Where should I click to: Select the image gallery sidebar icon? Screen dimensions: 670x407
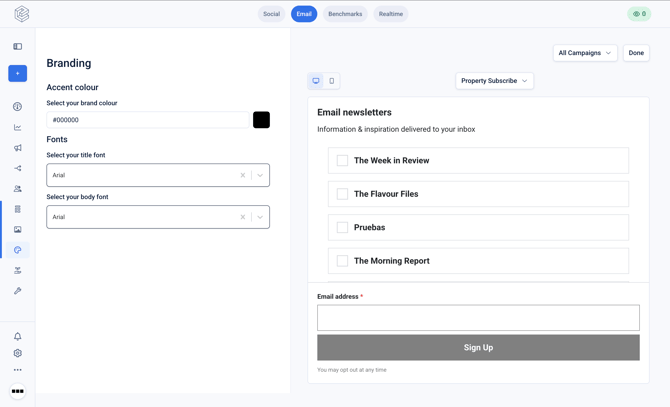(x=18, y=229)
